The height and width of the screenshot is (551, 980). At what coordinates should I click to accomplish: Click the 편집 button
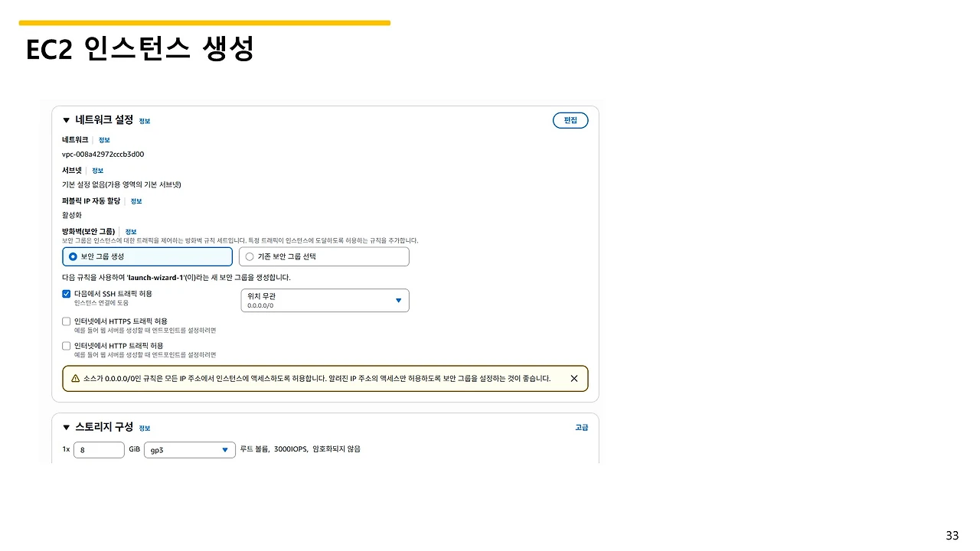tap(570, 120)
